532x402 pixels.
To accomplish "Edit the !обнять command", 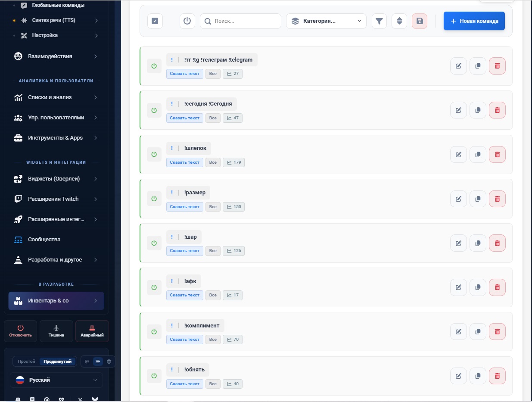I will point(458,376).
